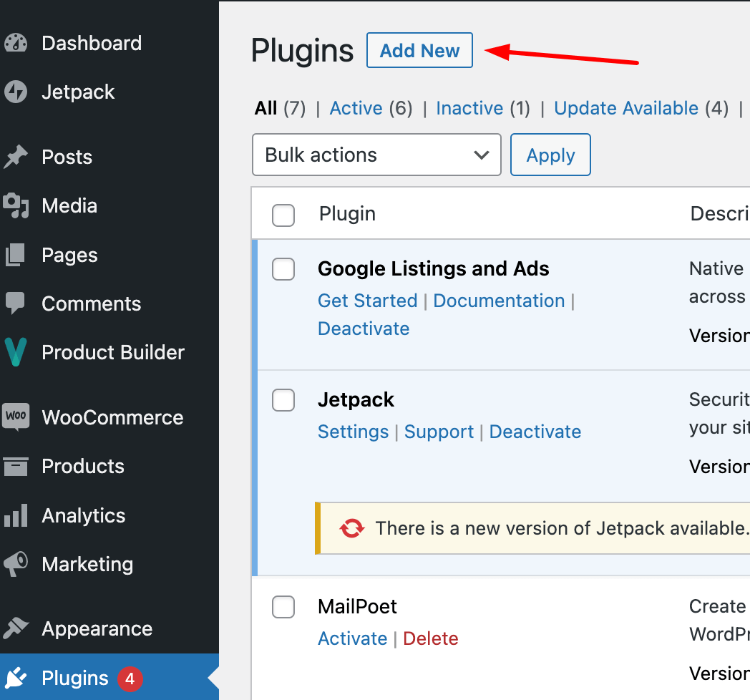
Task: Click Get Started for Google Listings
Action: (x=367, y=301)
